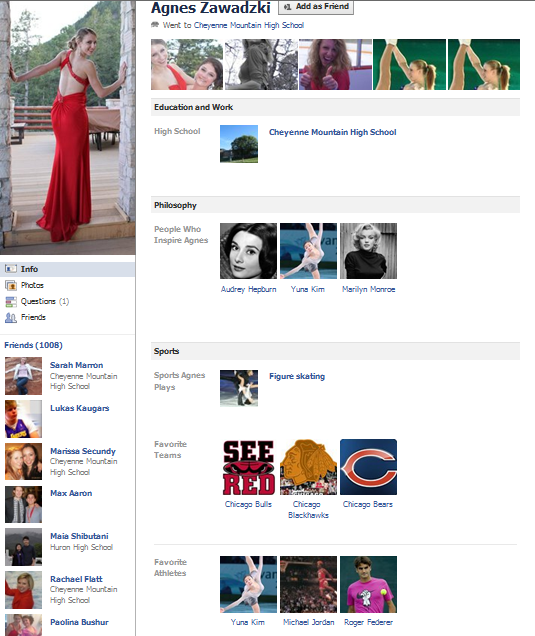Open the Cheyenne Mountain High School link

[333, 132]
